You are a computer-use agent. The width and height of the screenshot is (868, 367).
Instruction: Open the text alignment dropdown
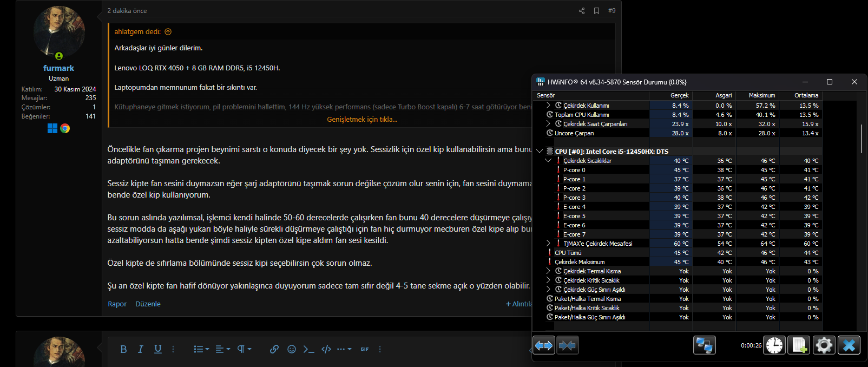coord(222,349)
